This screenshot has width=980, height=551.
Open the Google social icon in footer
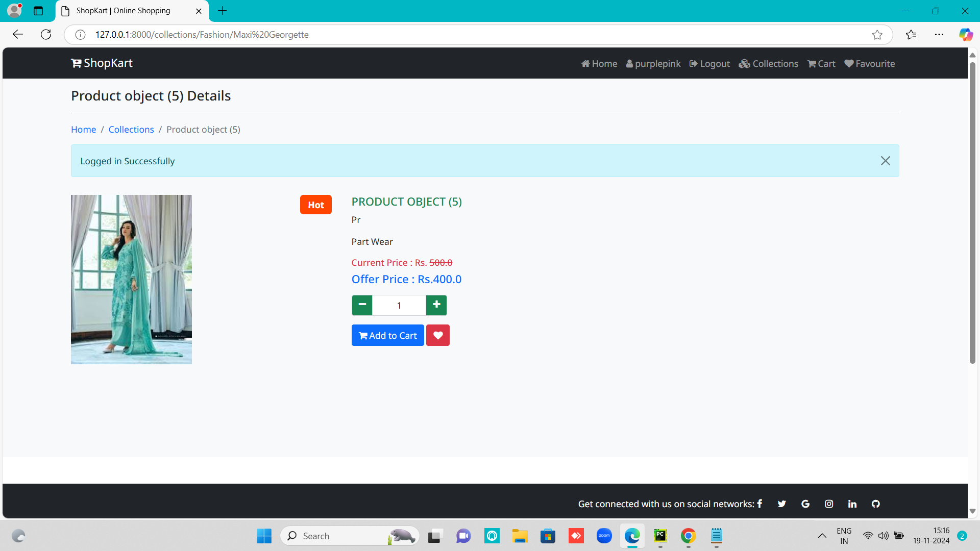click(x=805, y=504)
